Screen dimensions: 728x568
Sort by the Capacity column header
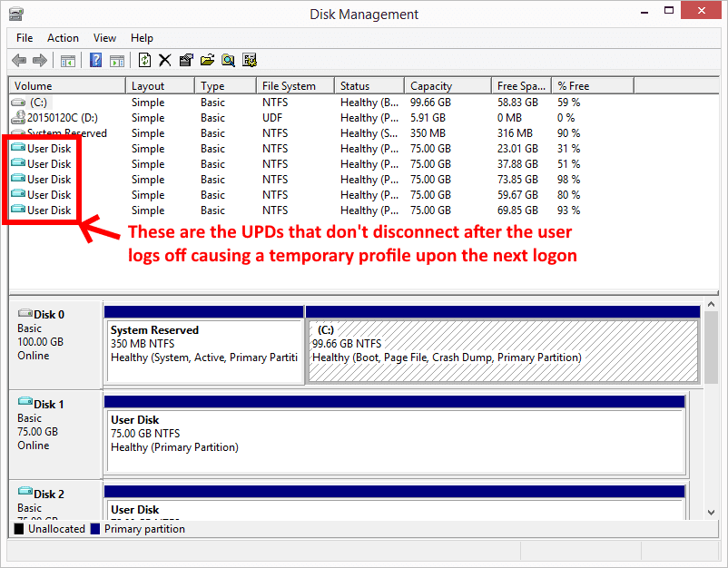point(448,86)
